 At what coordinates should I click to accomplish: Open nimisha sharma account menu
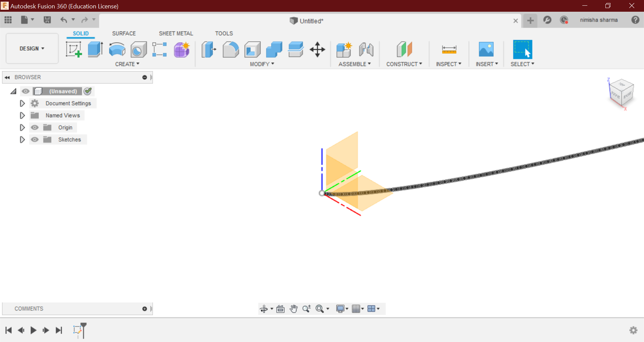click(x=599, y=20)
